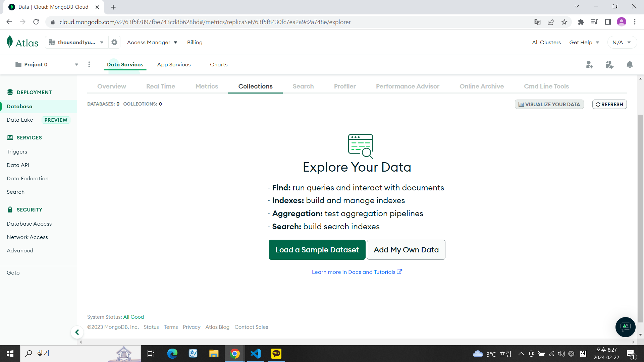Open Data Lake in sidebar
The width and height of the screenshot is (644, 362).
tap(20, 120)
